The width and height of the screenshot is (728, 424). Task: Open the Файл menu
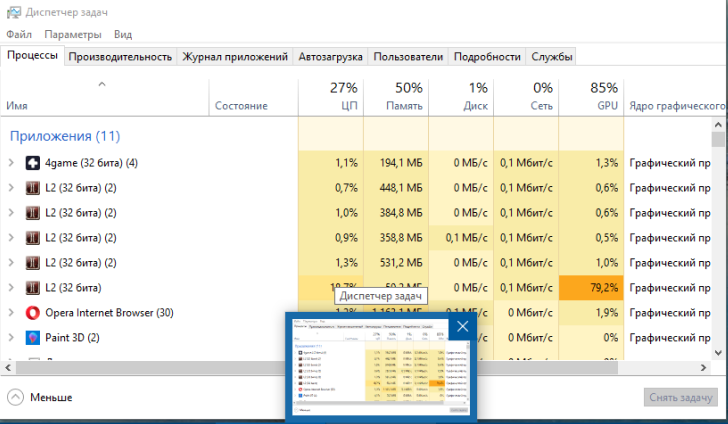[18, 35]
